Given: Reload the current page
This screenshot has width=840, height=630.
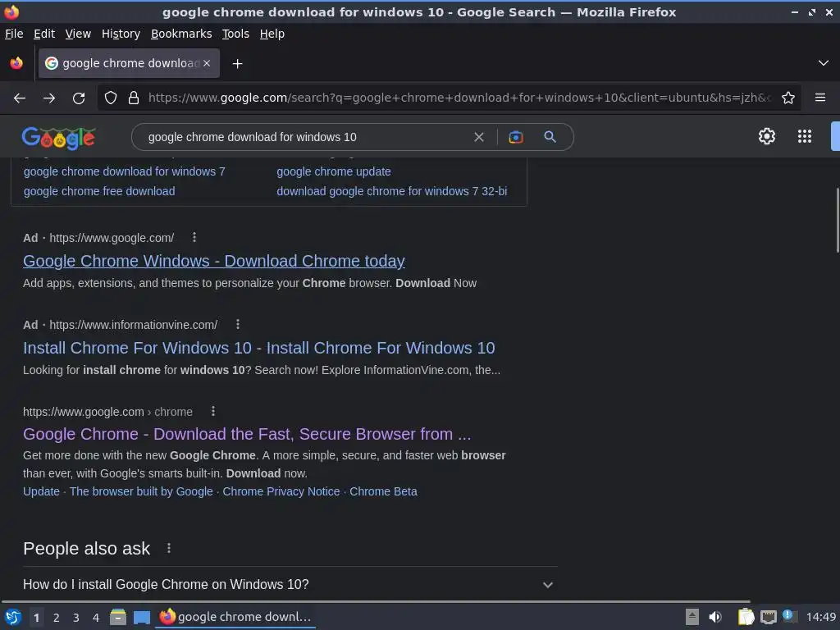Looking at the screenshot, I should tap(79, 98).
